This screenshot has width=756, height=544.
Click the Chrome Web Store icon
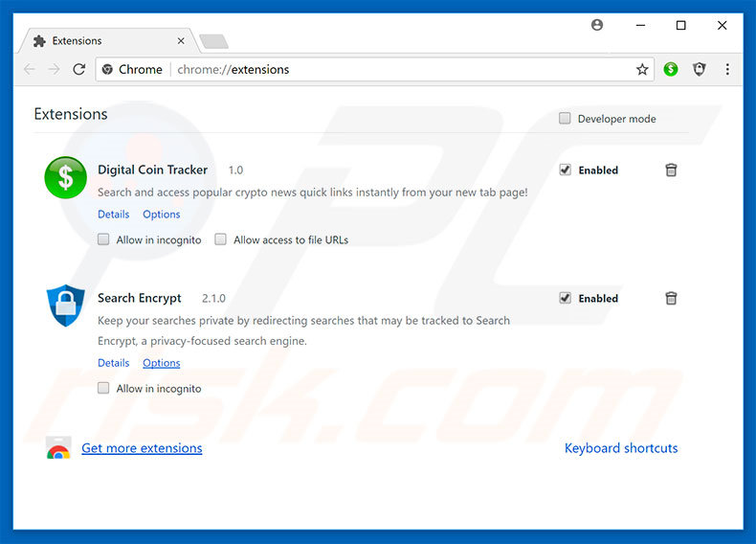[x=58, y=447]
